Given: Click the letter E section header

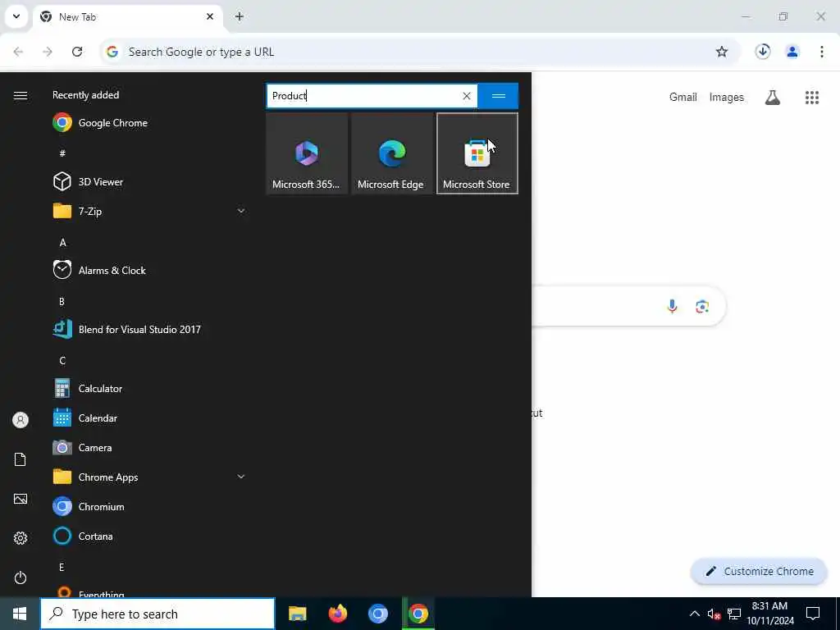Looking at the screenshot, I should pyautogui.click(x=62, y=567).
